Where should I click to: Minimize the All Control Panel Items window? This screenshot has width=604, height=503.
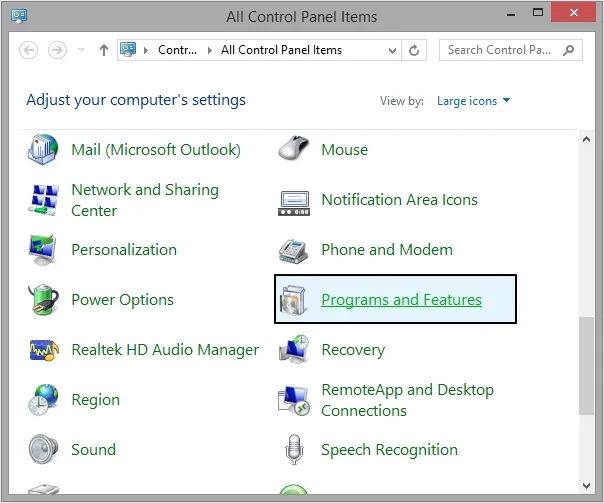click(511, 14)
